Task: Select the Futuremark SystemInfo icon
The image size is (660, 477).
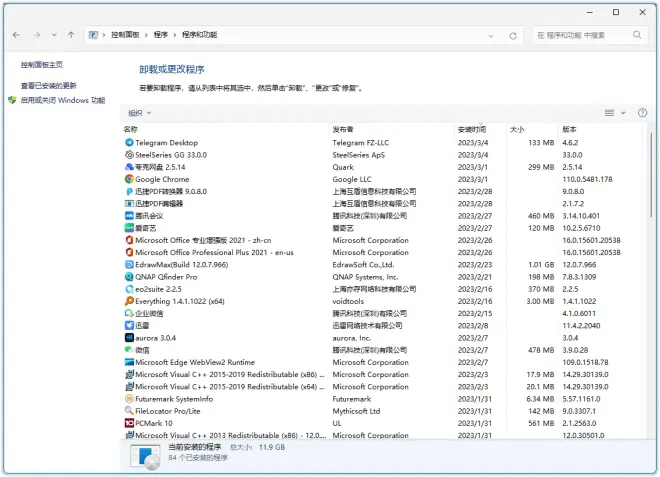Action: (129, 399)
